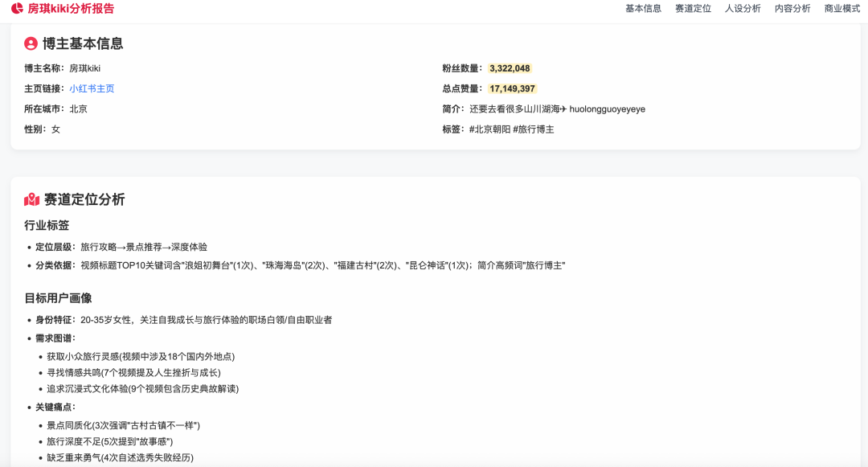Click the 博主基本信息 heading

[83, 43]
